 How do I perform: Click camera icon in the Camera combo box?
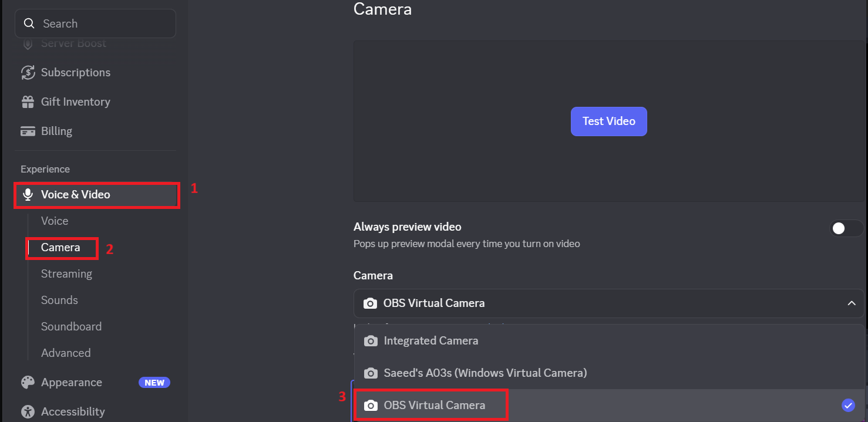coord(370,303)
